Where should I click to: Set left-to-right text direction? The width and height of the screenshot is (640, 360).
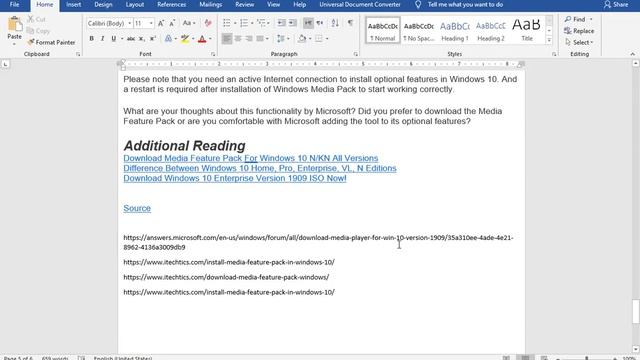(309, 23)
